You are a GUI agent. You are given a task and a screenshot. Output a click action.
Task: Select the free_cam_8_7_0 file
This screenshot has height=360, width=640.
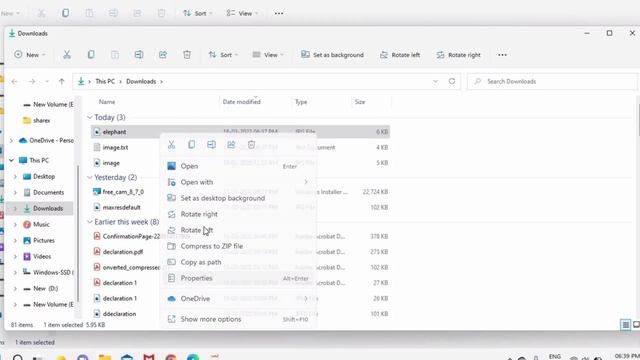[123, 191]
